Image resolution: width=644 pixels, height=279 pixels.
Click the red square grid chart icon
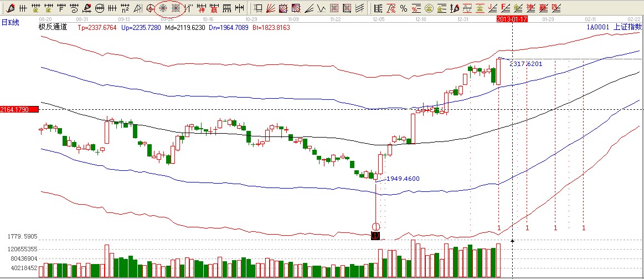coord(334,8)
